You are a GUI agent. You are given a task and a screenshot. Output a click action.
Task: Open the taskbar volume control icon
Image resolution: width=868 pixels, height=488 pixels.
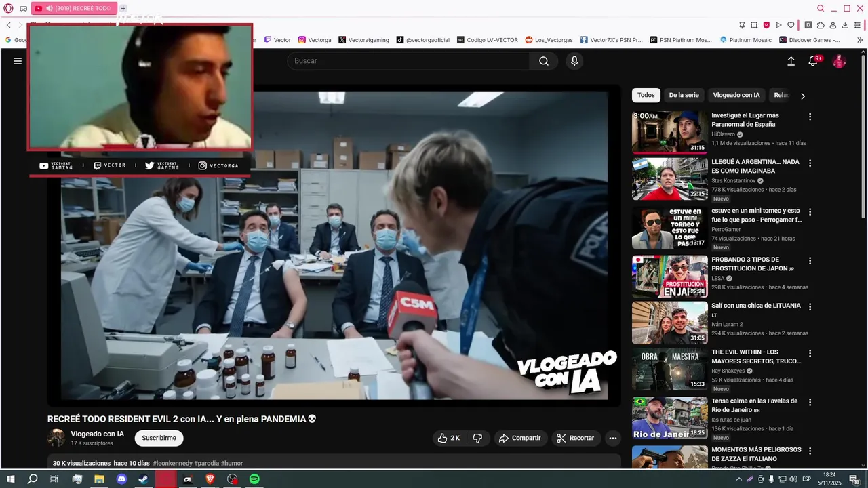point(793,479)
